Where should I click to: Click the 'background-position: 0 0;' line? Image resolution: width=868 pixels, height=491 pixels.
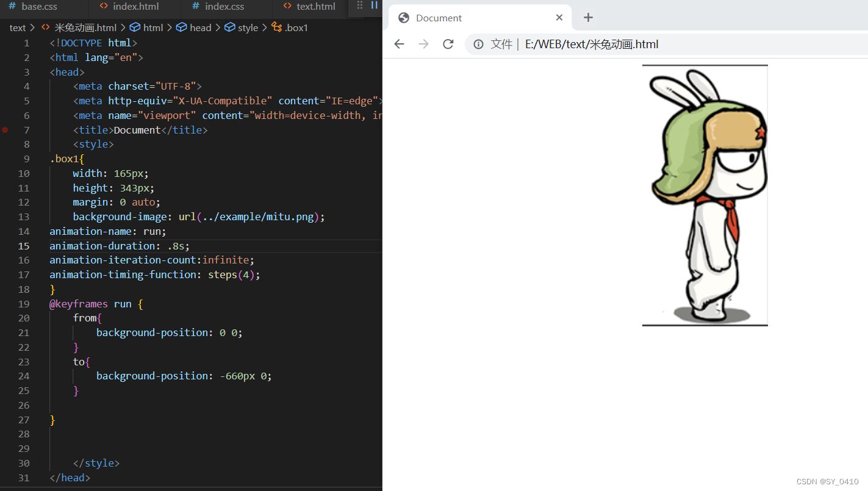170,333
